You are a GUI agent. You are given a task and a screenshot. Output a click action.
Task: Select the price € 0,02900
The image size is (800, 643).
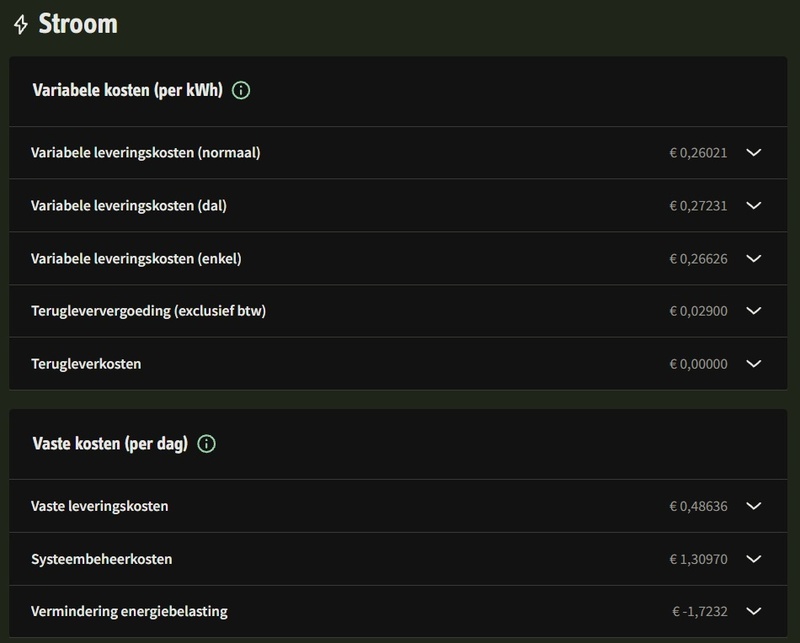pyautogui.click(x=698, y=311)
